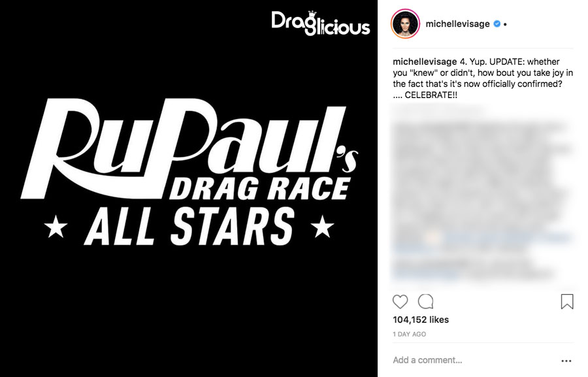Open the michellevisage username in the header
Viewport: 588px width, 377px height.
tap(457, 24)
